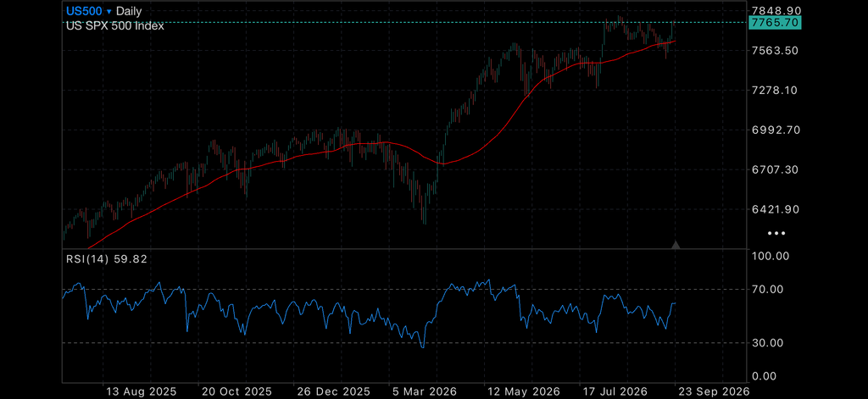The width and height of the screenshot is (868, 399).
Task: Click the 7563.50 price axis label
Action: pos(776,50)
